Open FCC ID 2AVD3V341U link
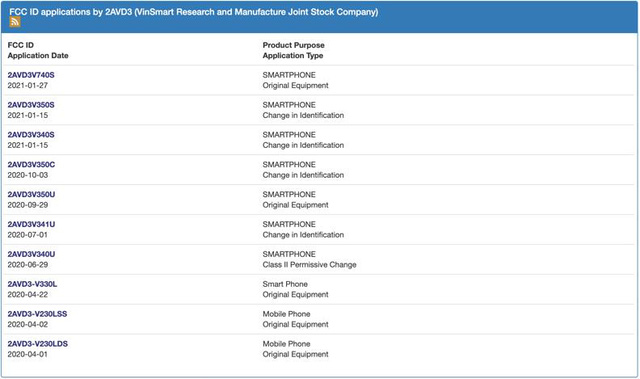Image resolution: width=640 pixels, height=379 pixels. (31, 224)
